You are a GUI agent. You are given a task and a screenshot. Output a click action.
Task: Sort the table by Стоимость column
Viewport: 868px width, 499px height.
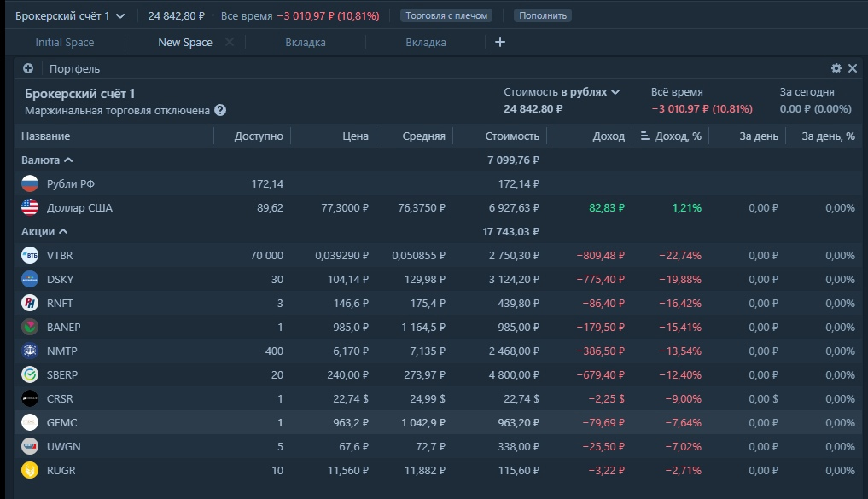512,136
